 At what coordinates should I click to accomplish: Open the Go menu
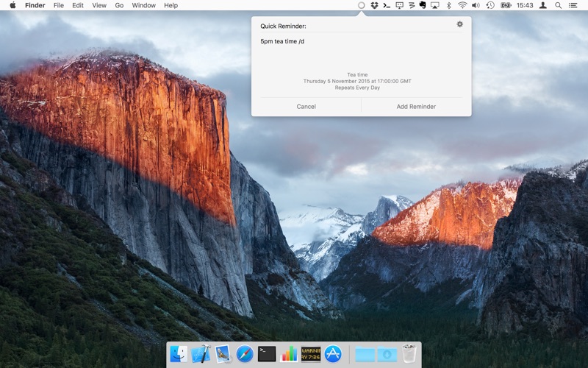(x=119, y=5)
